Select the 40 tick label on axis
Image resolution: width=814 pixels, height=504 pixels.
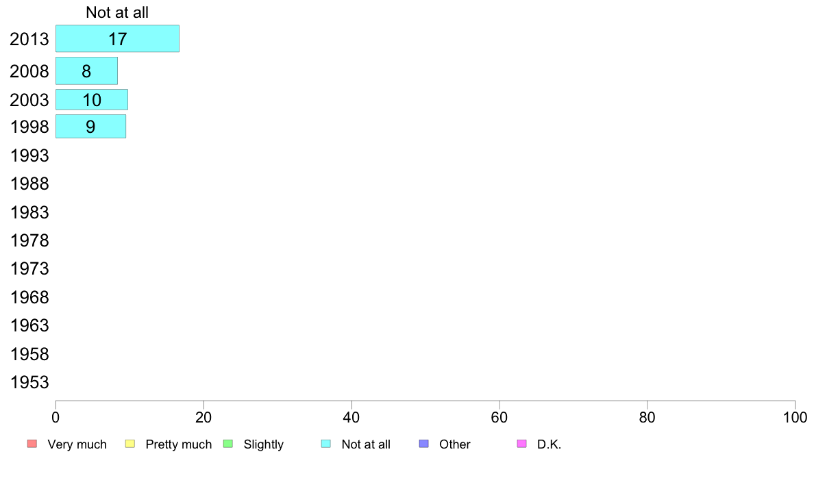click(351, 417)
